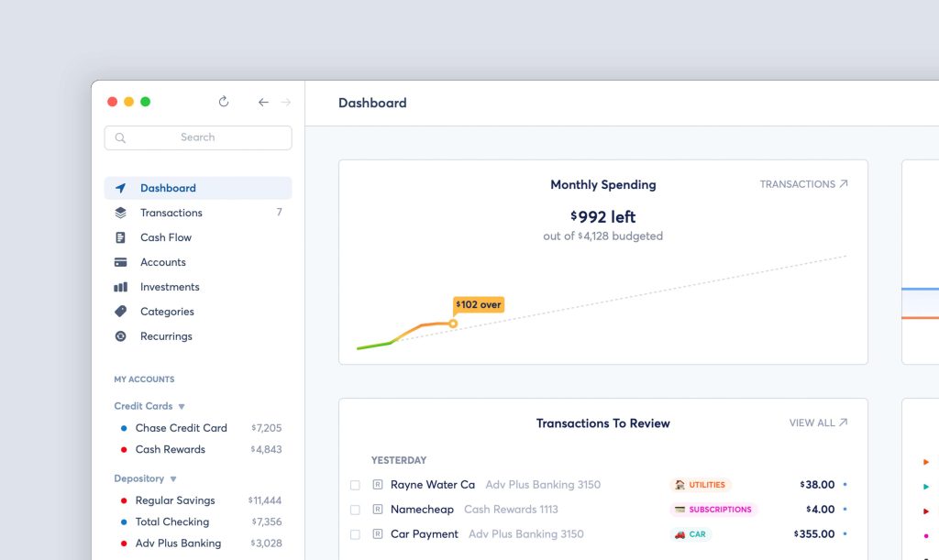Collapse the Depository account group
Screen dimensions: 939x560
point(173,478)
